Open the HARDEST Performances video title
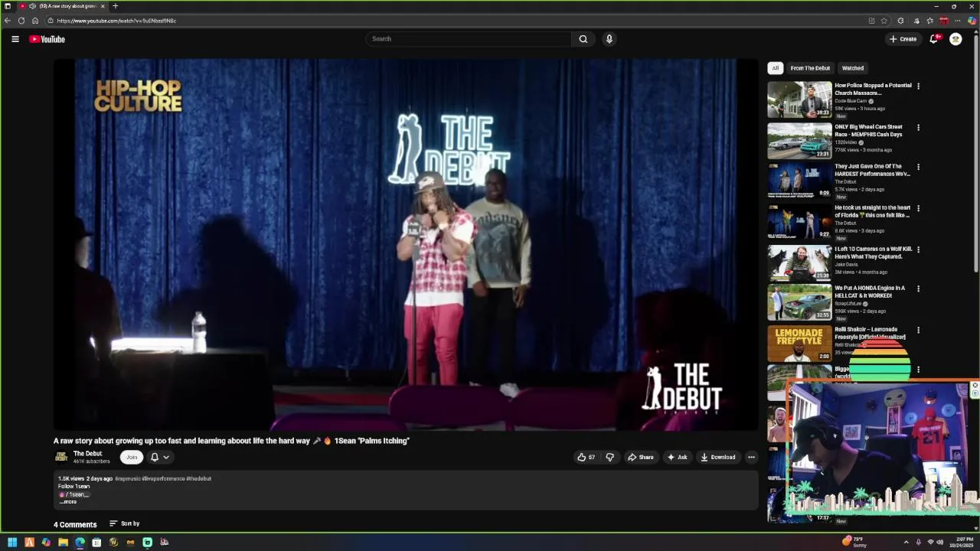This screenshot has height=551, width=980. pos(873,170)
